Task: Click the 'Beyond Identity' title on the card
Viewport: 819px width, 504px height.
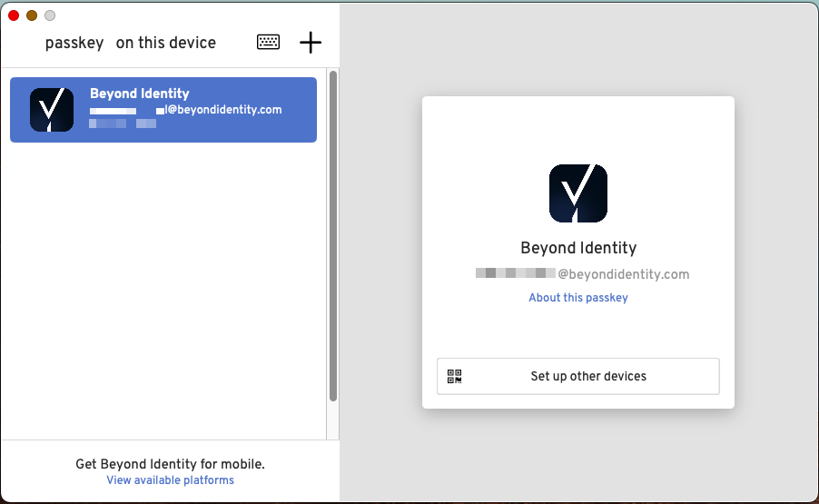Action: pos(578,248)
